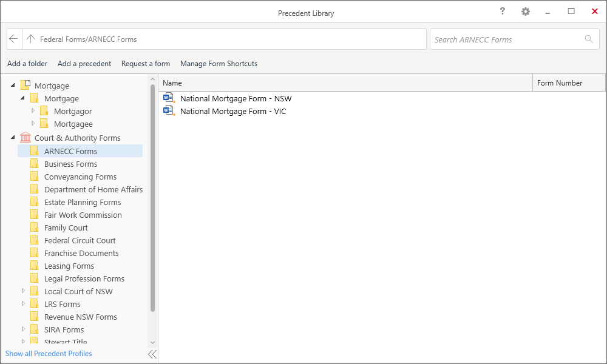Expand the SIRA Forms folder
Screen dimensions: 607x364
pos(23,329)
